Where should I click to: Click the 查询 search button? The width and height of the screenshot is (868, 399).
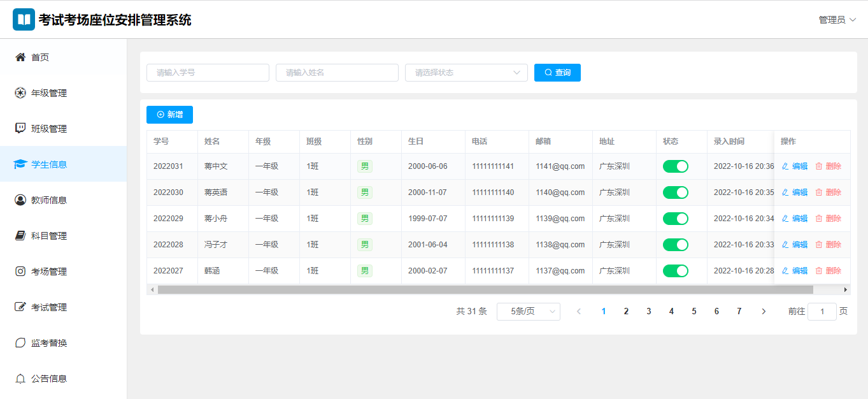click(x=557, y=73)
